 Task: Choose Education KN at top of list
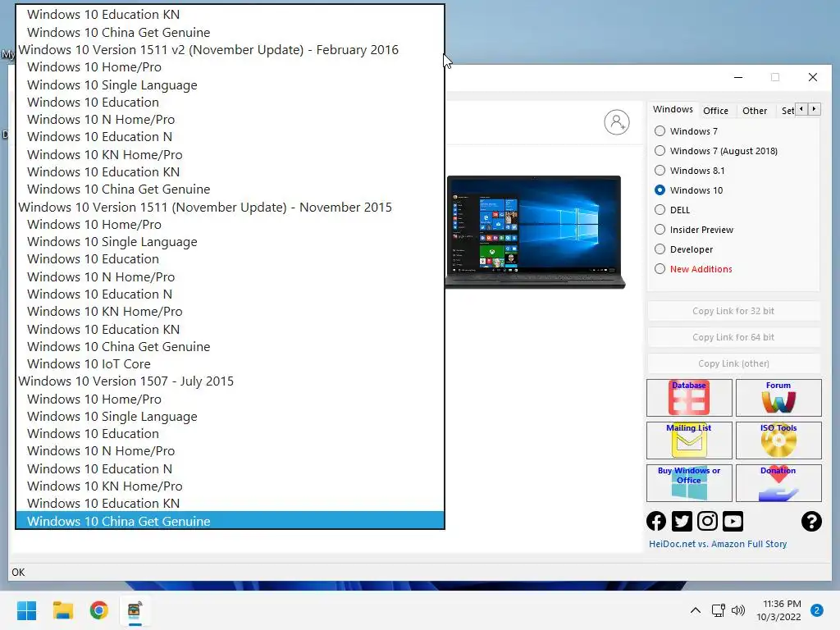pyautogui.click(x=231, y=15)
